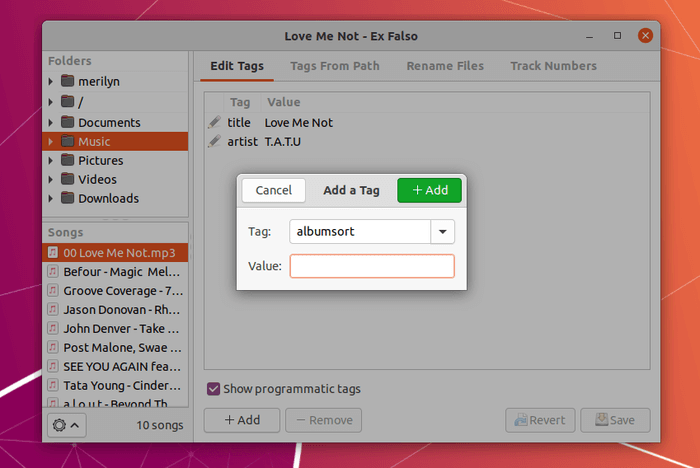The height and width of the screenshot is (468, 700).
Task: Click the music file icon for Befour song
Action: click(x=53, y=272)
